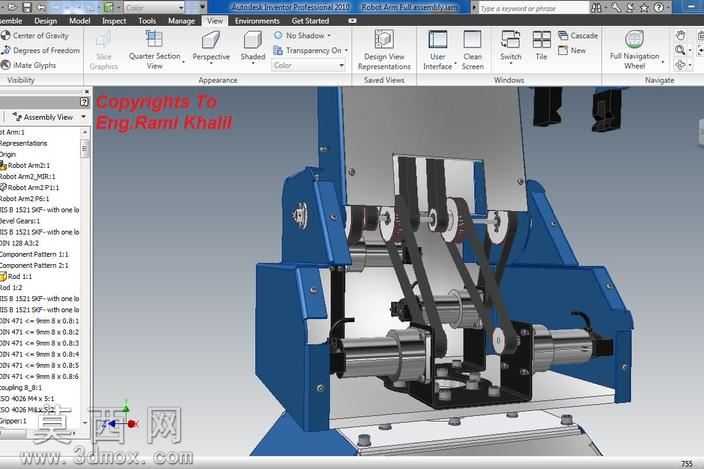Select Robot Arm2 P6:1 in browser

click(x=25, y=198)
